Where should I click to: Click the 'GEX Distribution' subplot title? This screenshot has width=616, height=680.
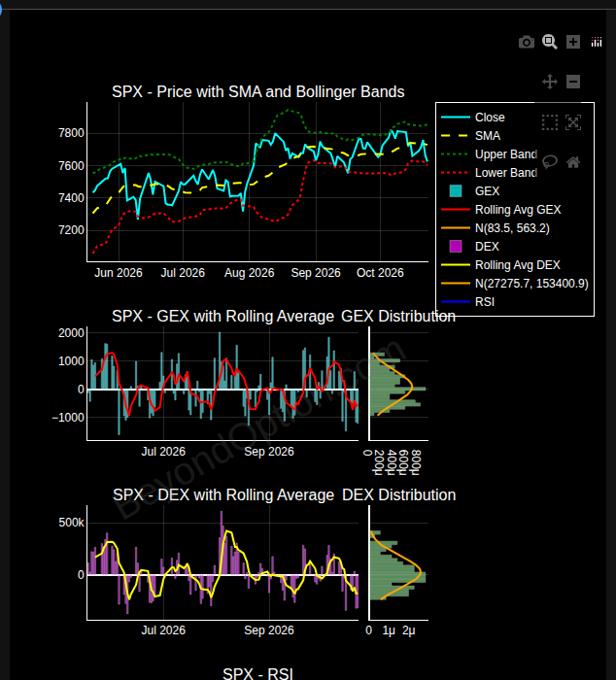tap(398, 316)
